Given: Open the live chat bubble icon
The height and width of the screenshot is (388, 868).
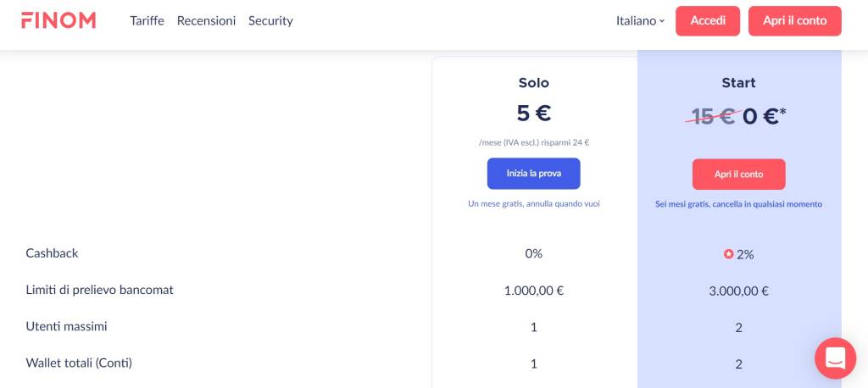Looking at the screenshot, I should pos(835,358).
